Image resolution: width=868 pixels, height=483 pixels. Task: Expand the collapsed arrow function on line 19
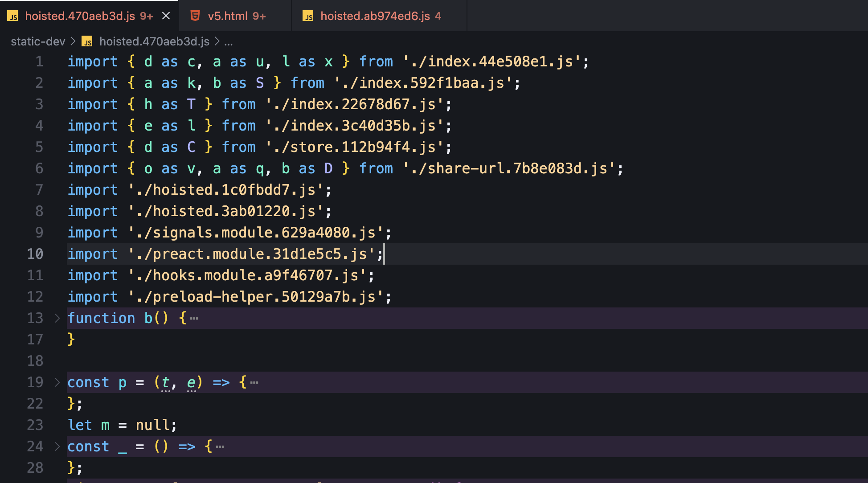pyautogui.click(x=57, y=382)
